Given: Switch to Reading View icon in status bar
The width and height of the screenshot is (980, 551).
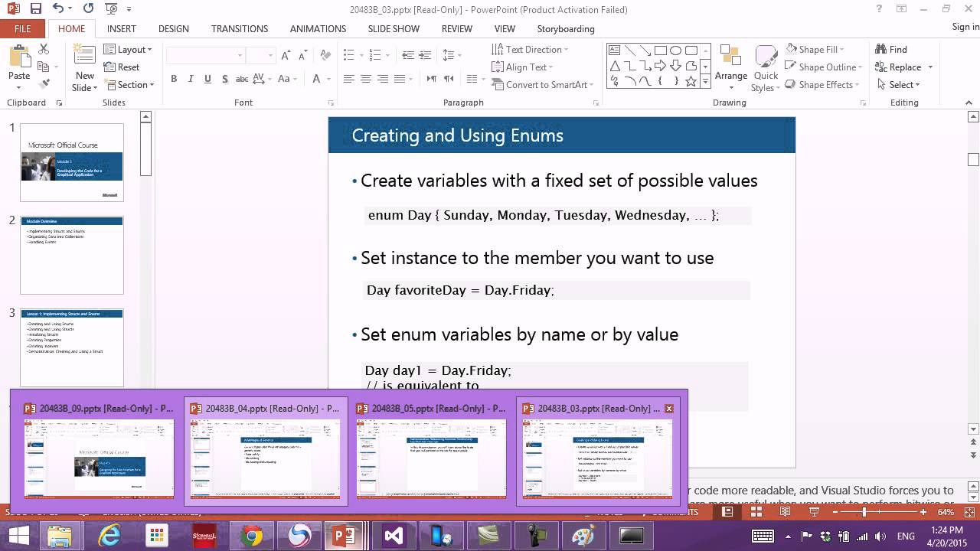Looking at the screenshot, I should pyautogui.click(x=783, y=512).
